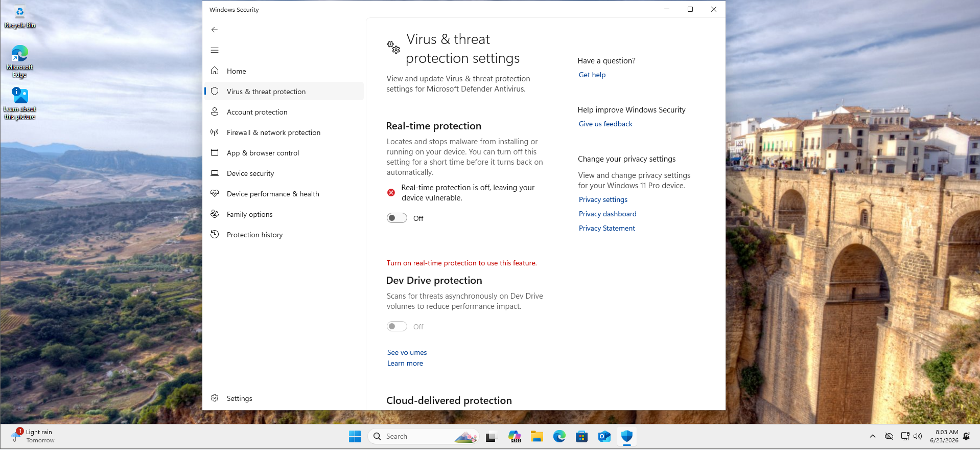Open Recycle Bin desktop icon

tap(20, 16)
